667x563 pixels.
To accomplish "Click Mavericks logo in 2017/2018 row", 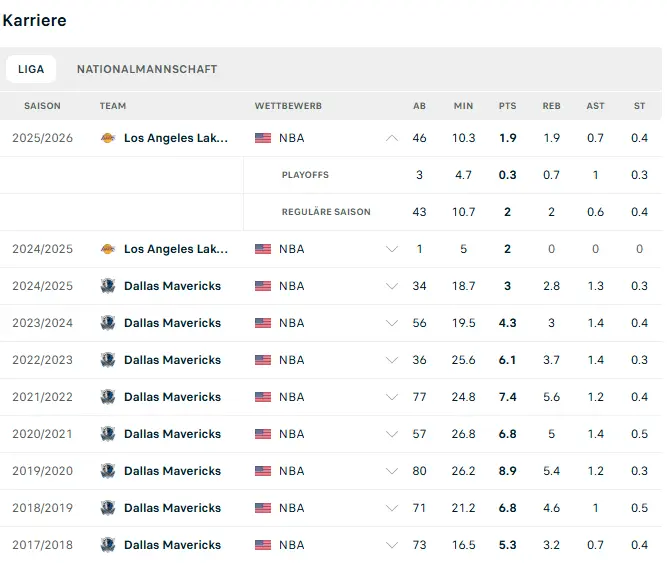I will point(108,545).
